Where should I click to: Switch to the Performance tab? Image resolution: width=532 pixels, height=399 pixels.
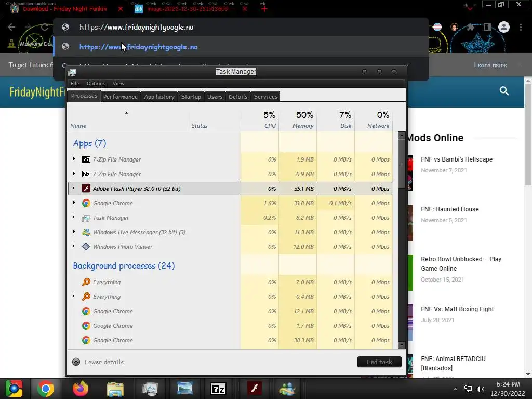click(x=121, y=96)
